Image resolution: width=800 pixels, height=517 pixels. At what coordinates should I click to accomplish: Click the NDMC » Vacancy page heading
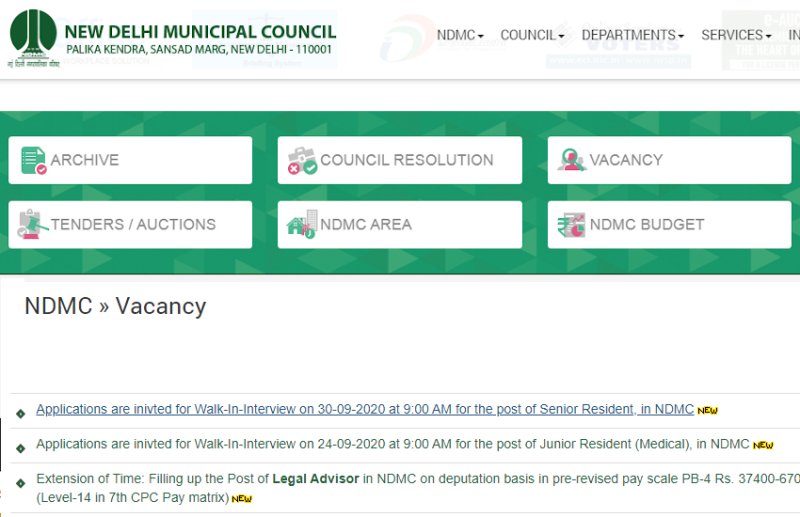(x=115, y=306)
